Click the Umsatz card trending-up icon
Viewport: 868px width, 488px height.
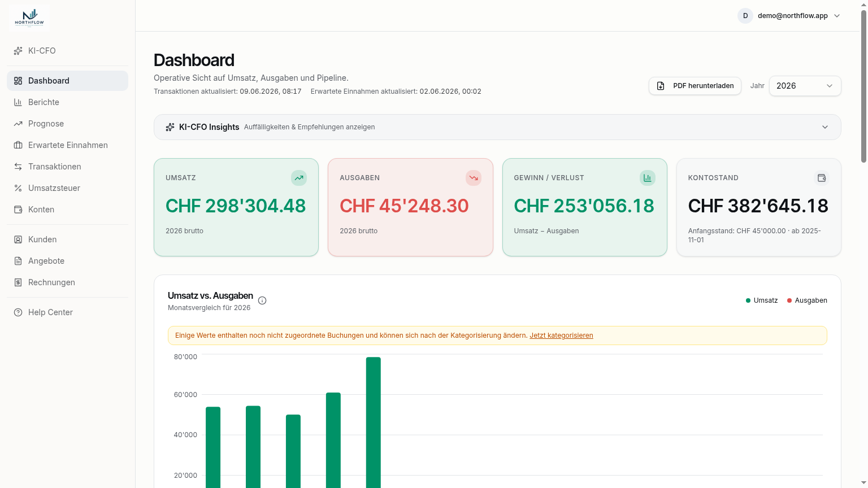click(299, 178)
